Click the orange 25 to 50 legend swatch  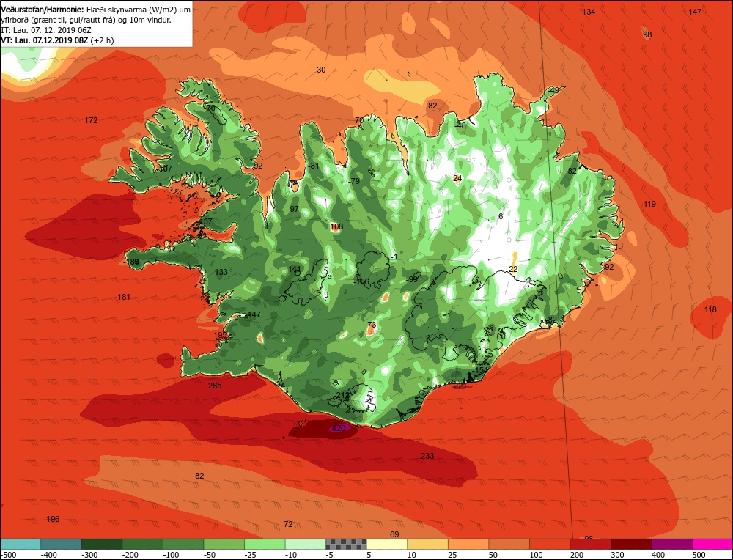468,544
